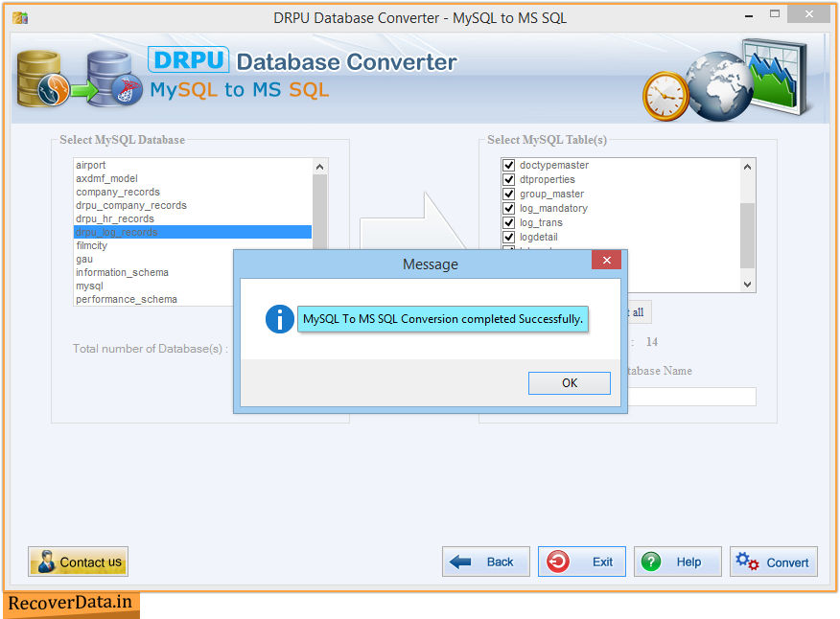
Task: Open Help
Action: [x=678, y=562]
